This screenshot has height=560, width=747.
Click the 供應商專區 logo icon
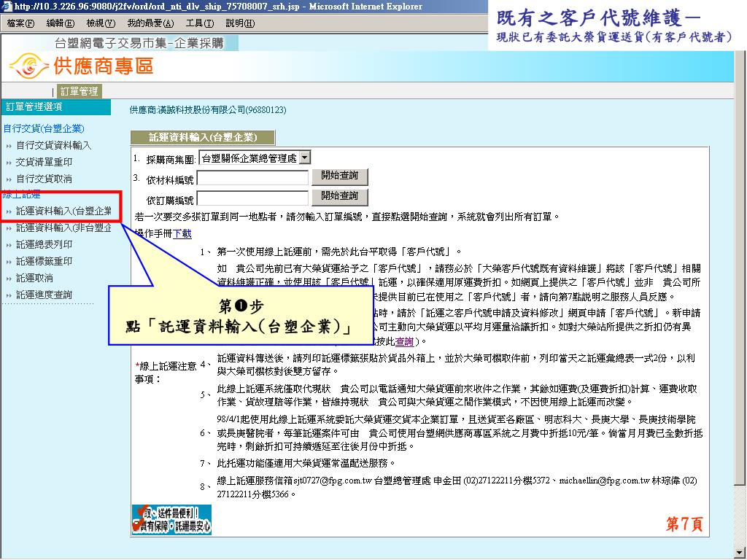click(x=28, y=66)
